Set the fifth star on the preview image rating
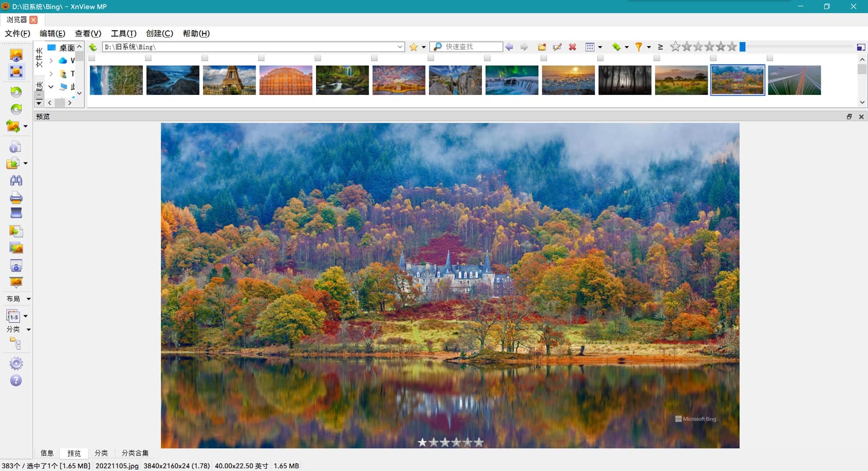Image resolution: width=868 pixels, height=471 pixels. [x=479, y=442]
